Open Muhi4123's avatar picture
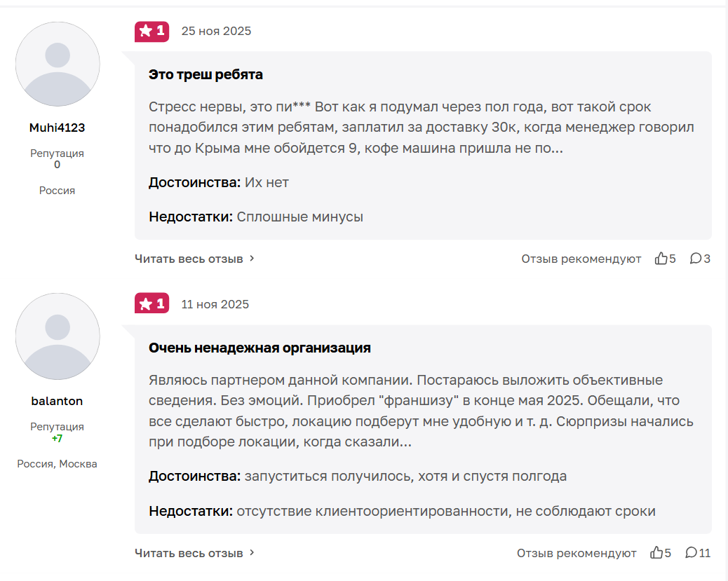This screenshot has width=728, height=581. [58, 64]
